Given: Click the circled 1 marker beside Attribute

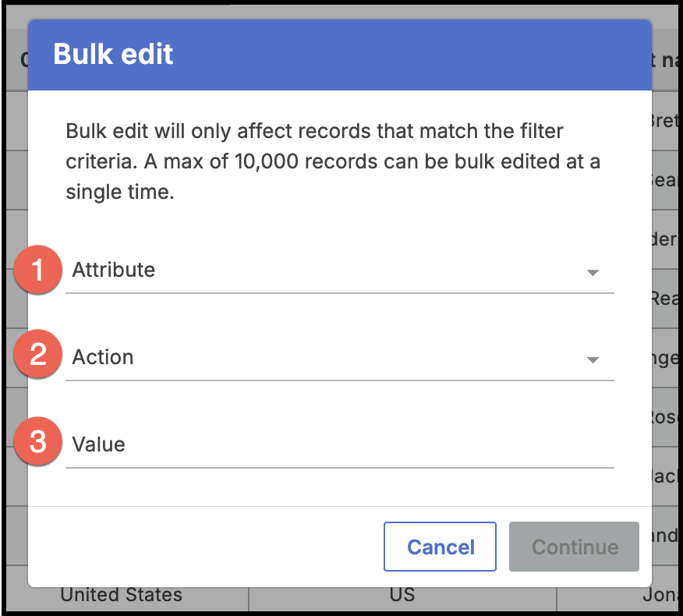Looking at the screenshot, I should click(x=37, y=270).
